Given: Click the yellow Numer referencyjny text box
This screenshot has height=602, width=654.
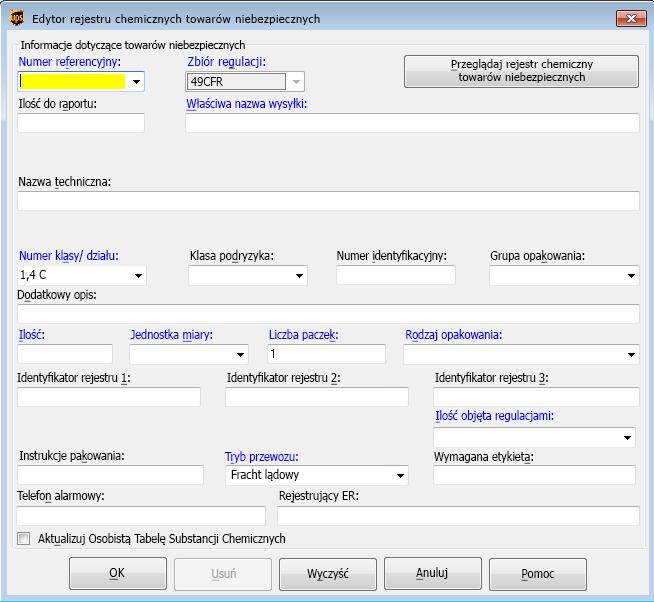Looking at the screenshot, I should click(x=73, y=82).
